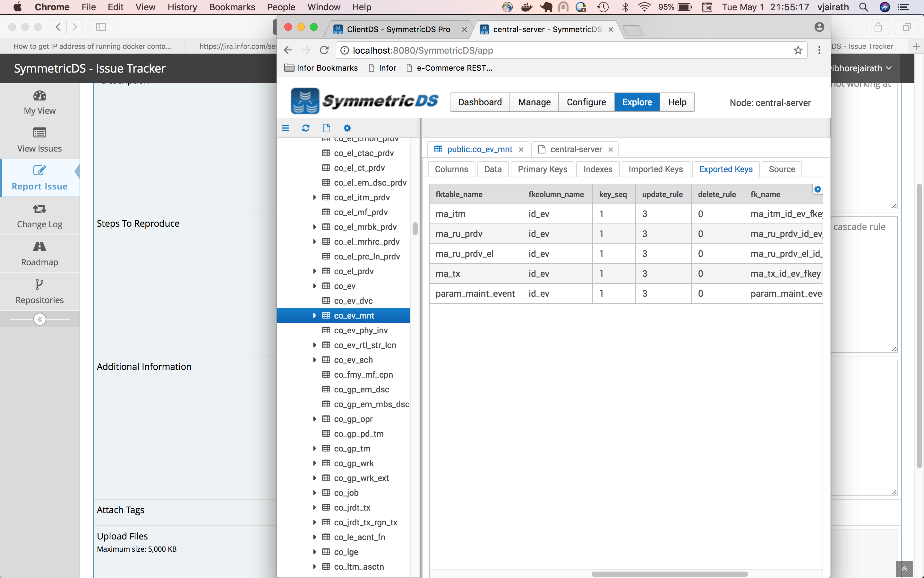Click the grid settings gear above fk_name column
This screenshot has width=924, height=578.
coord(817,189)
